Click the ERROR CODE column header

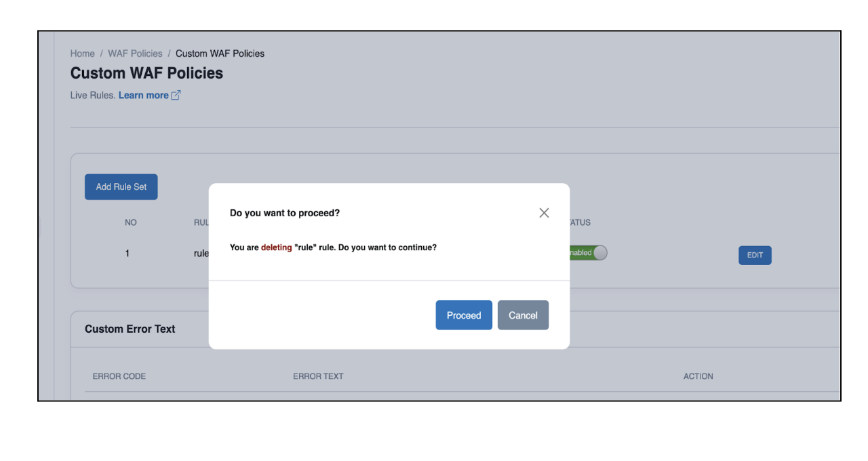[x=119, y=376]
